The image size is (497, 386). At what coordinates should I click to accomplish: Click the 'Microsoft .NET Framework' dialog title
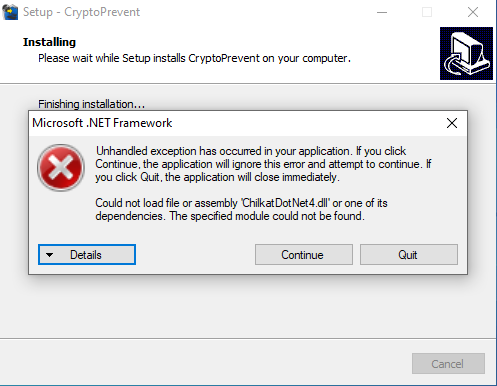click(102, 123)
